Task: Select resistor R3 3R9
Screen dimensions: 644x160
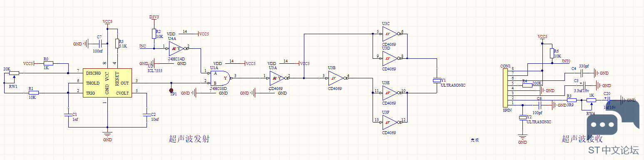Action: (572, 100)
